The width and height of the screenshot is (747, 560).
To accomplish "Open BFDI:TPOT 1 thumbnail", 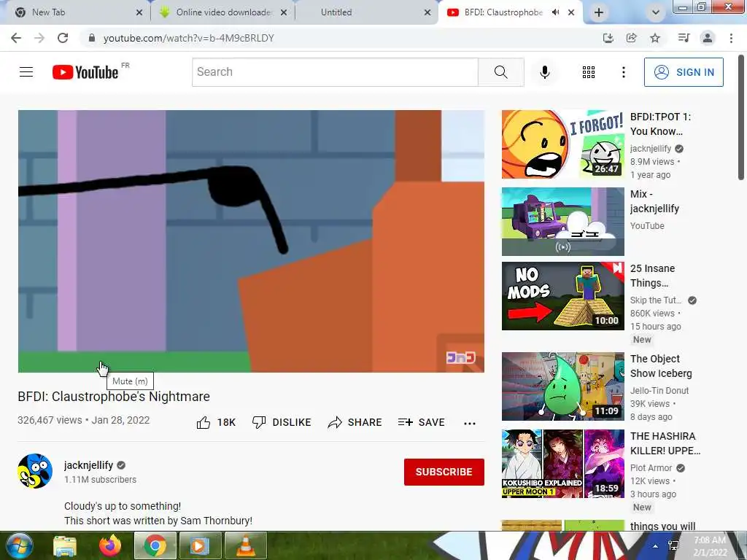I will tap(562, 144).
